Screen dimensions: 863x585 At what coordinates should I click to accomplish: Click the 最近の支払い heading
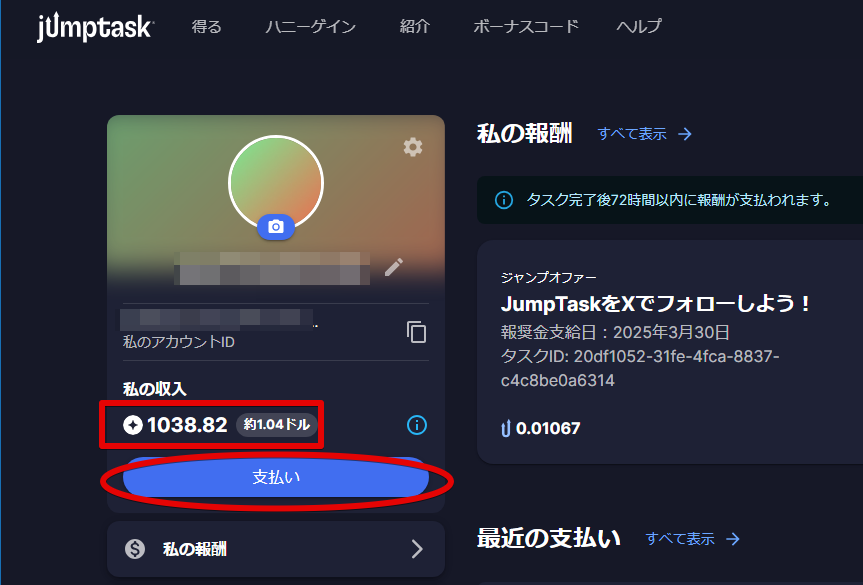pos(549,538)
